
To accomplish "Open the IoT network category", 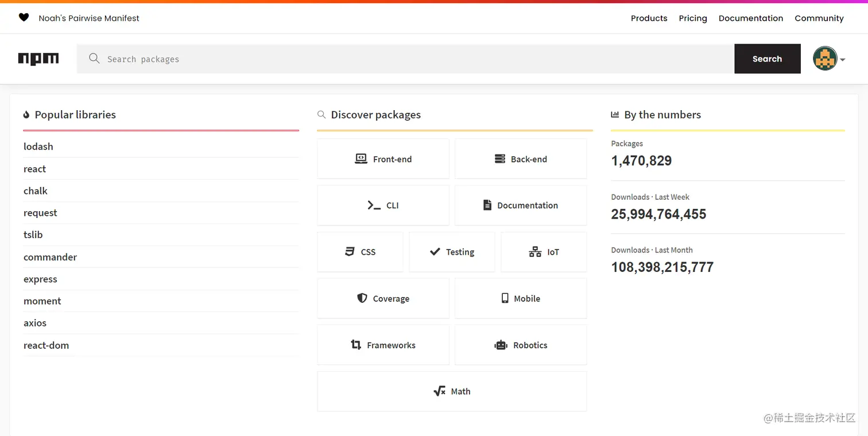I will coord(544,252).
